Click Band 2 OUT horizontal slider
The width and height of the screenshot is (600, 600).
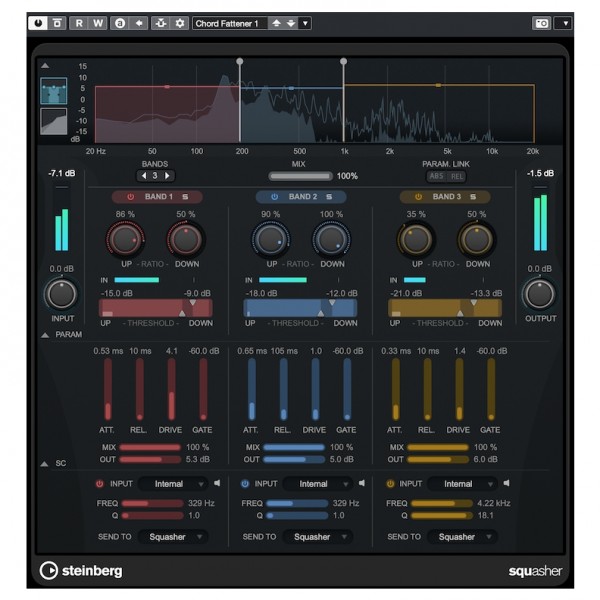[x=294, y=459]
